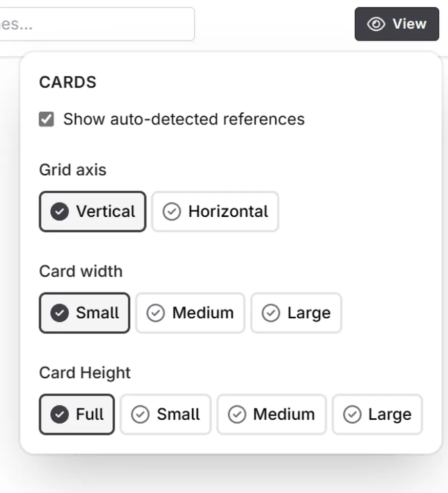This screenshot has width=448, height=493.
Task: Click the CARDS section heading
Action: tap(67, 82)
